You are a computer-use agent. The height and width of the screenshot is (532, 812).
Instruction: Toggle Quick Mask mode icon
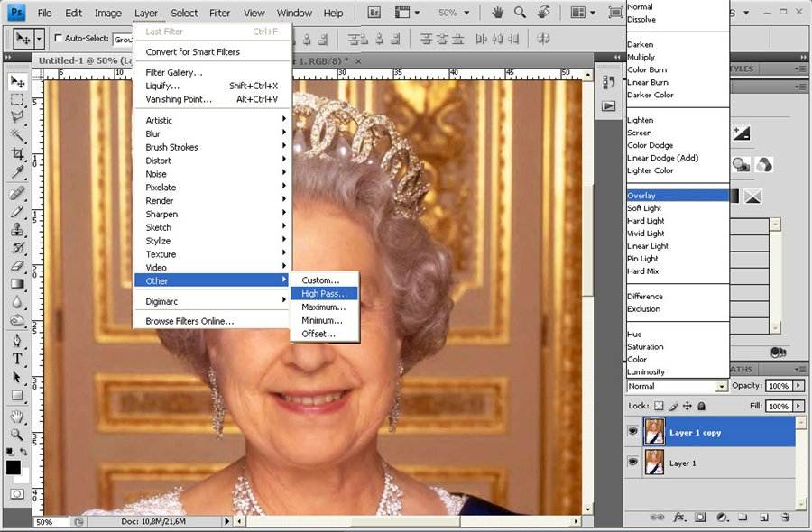[x=16, y=494]
